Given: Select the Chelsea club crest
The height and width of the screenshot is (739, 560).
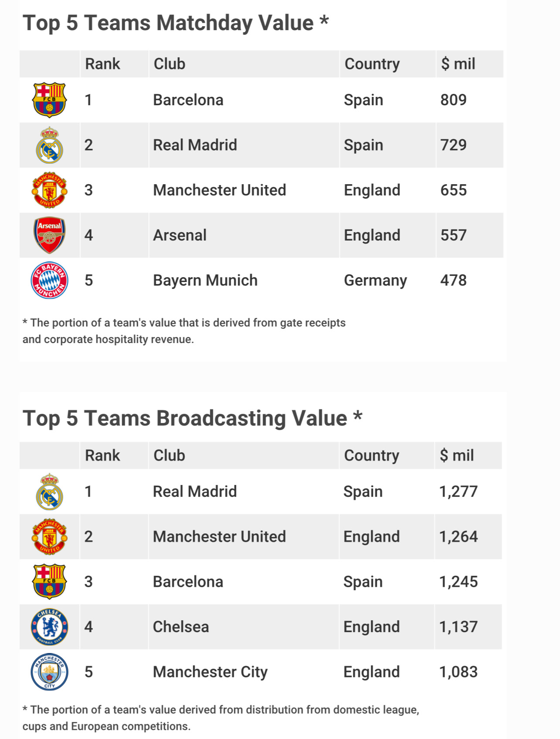Looking at the screenshot, I should click(x=49, y=627).
